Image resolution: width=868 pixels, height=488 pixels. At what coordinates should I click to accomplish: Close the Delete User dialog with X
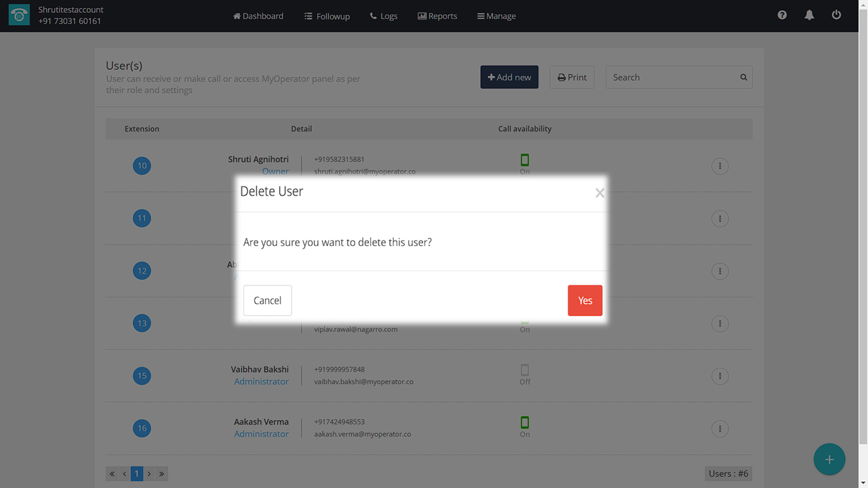tap(599, 193)
